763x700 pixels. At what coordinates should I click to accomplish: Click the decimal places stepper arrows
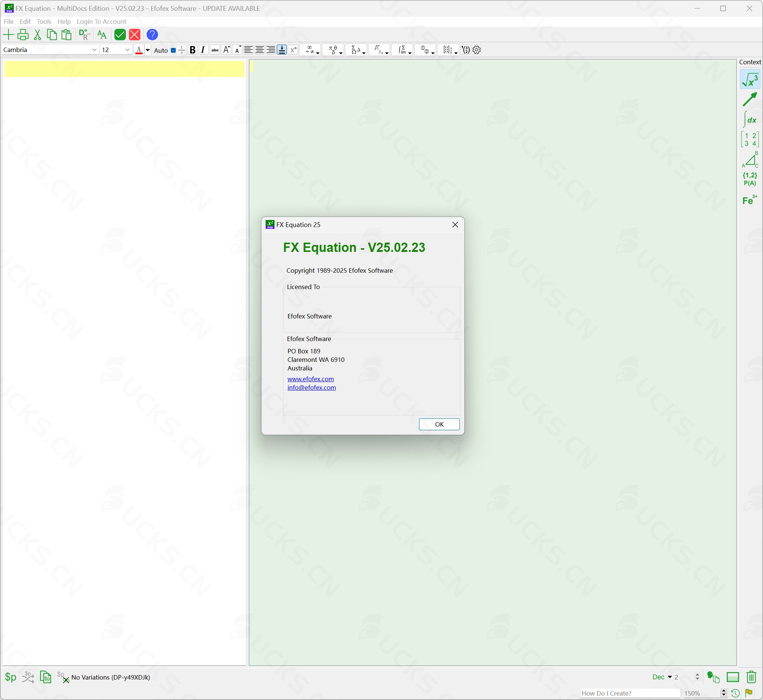[698, 677]
